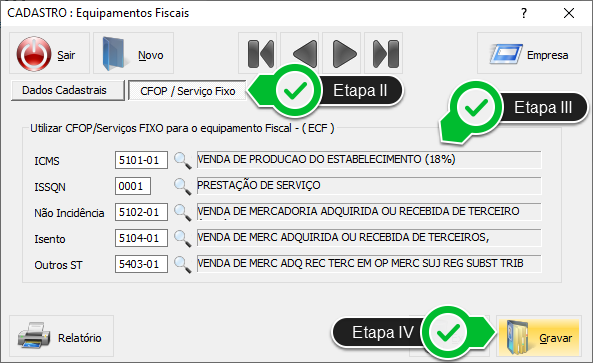Switch to Dados Cadastrais tab
This screenshot has width=593, height=363.
coord(68,90)
